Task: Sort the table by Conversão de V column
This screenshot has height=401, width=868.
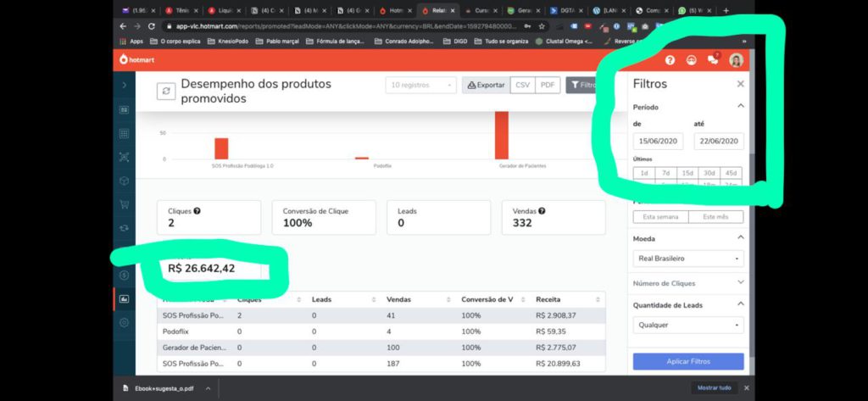Action: point(523,299)
